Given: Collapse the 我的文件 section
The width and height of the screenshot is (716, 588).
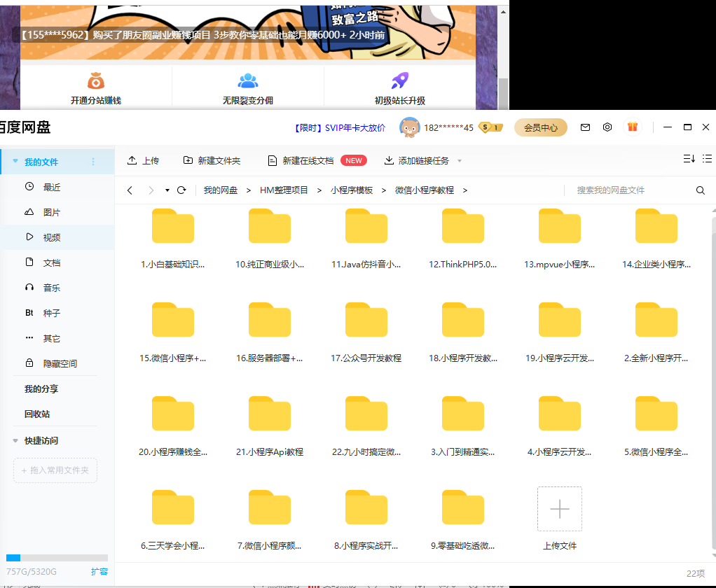Looking at the screenshot, I should click(15, 161).
